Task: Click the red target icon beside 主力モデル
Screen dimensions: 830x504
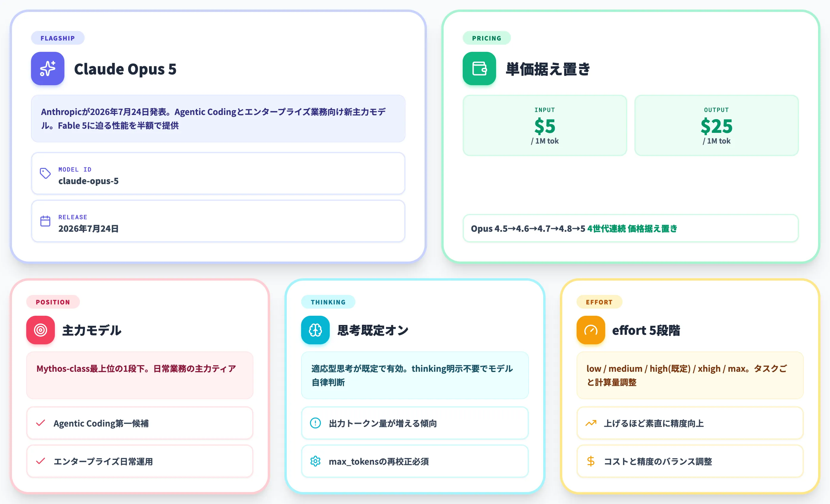Action: (41, 330)
